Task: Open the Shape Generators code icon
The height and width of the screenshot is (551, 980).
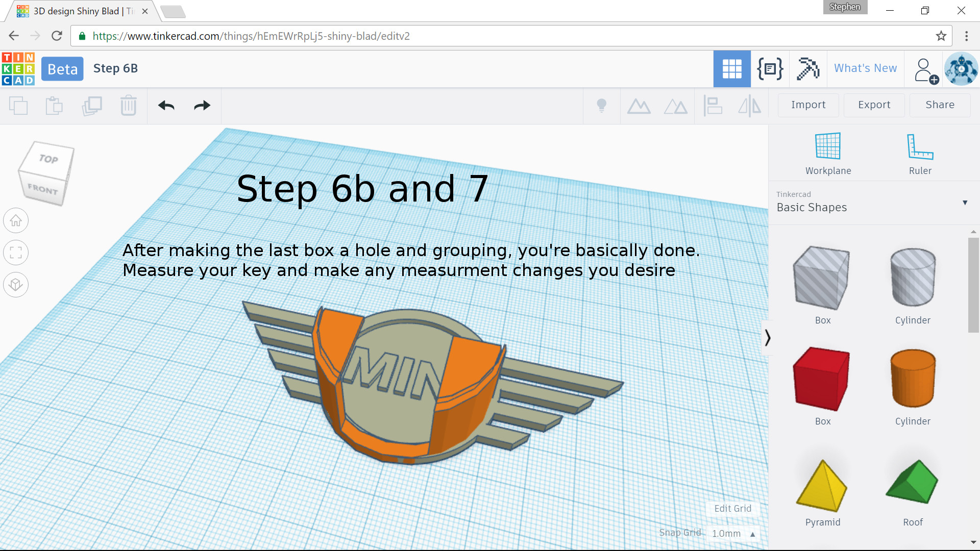Action: point(770,69)
